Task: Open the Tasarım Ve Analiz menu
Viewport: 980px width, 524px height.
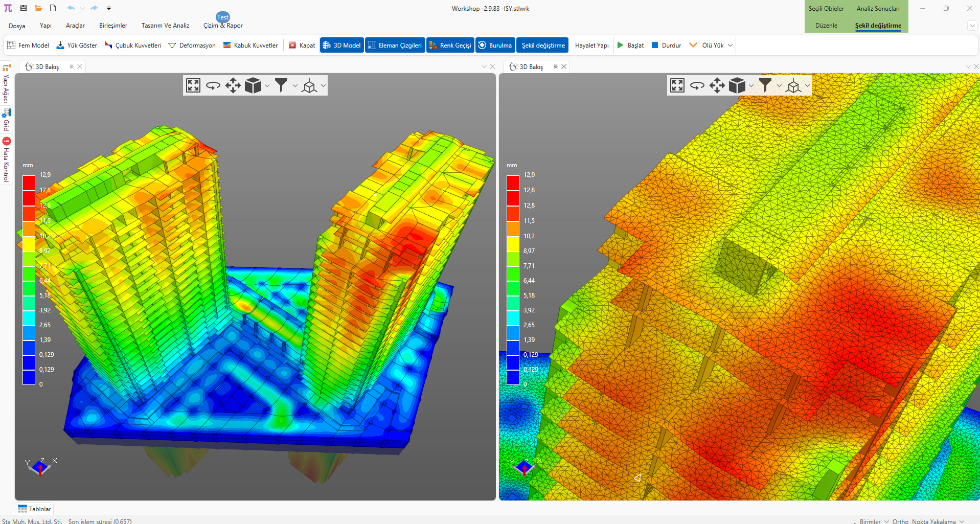Action: (x=165, y=26)
